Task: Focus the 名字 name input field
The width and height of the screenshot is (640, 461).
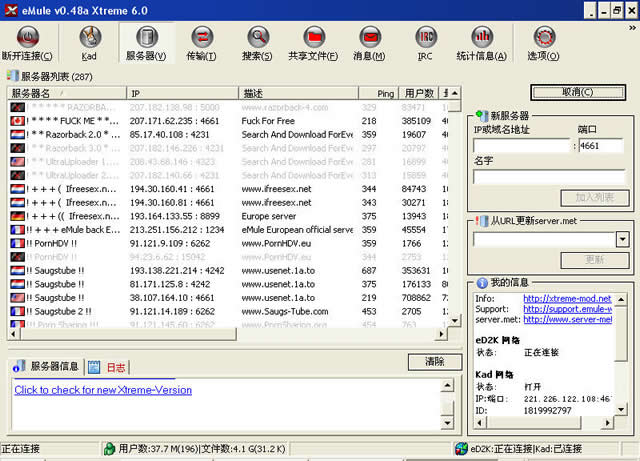Action: [549, 177]
